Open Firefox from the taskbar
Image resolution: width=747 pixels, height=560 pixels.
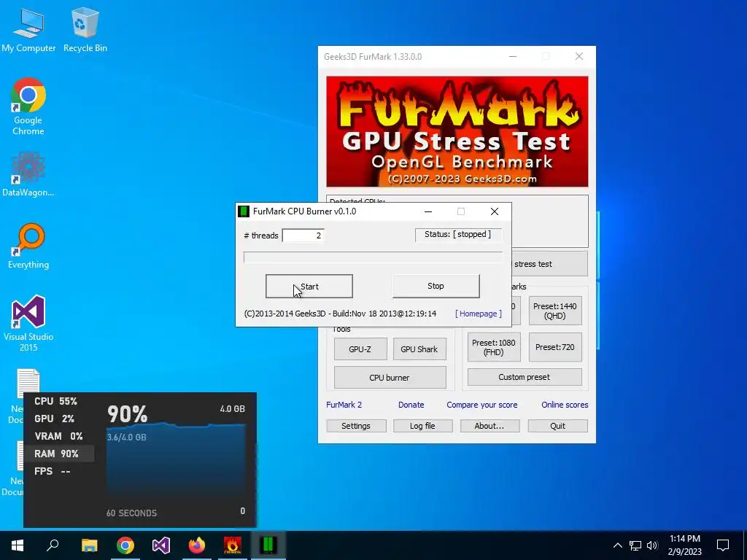point(197,545)
